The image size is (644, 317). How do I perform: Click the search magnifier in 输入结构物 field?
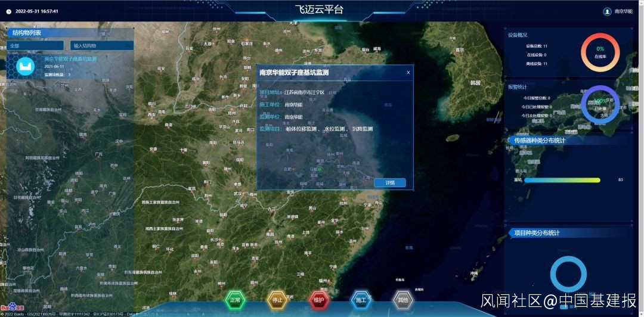pos(128,45)
